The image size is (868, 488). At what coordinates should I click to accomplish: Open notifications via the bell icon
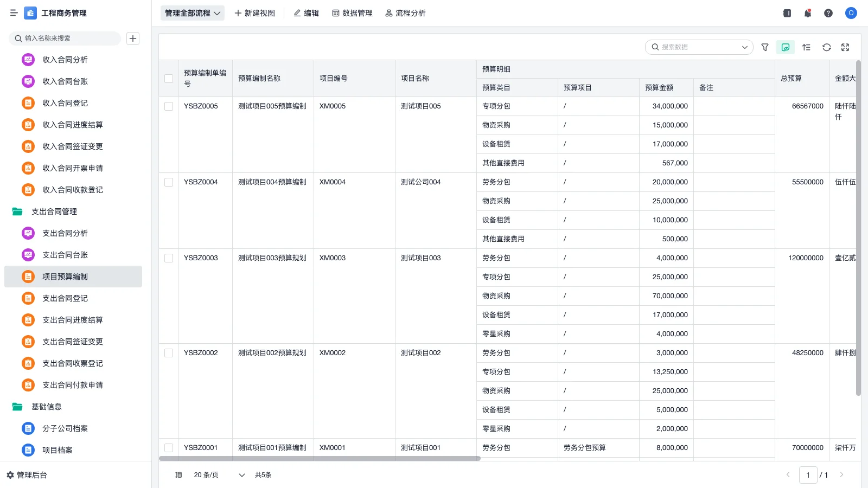(x=807, y=13)
